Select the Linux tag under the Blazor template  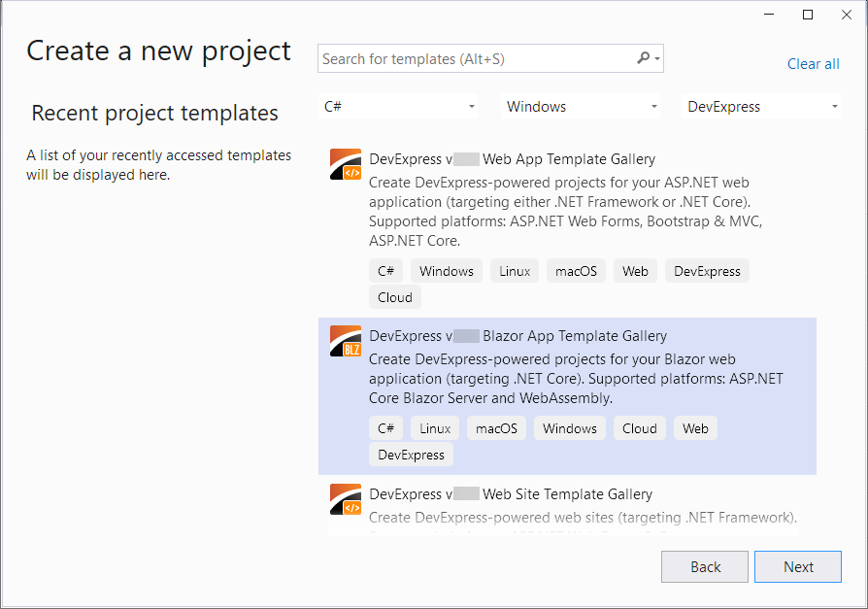[x=434, y=427]
